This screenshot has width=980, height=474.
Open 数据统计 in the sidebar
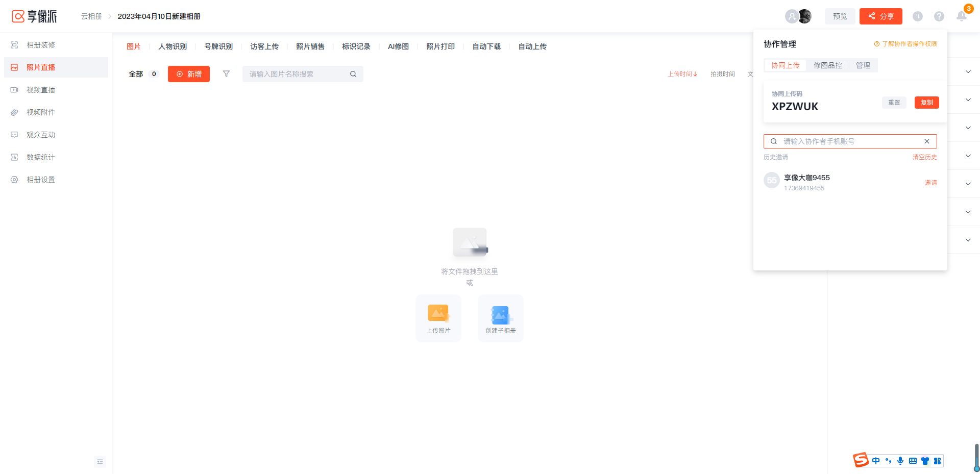point(41,157)
